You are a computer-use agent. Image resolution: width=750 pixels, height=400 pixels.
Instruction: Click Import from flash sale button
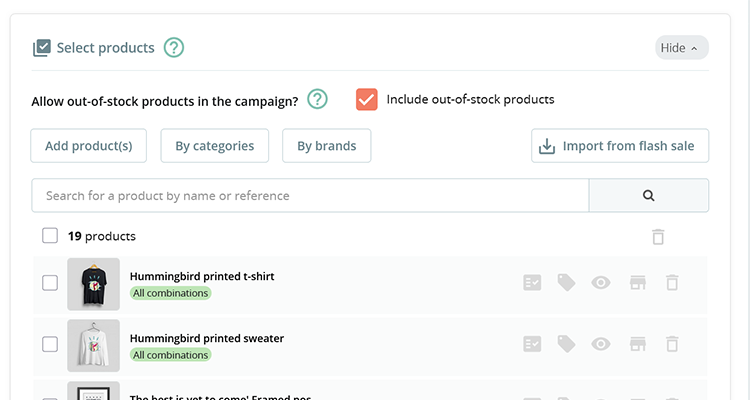click(620, 146)
